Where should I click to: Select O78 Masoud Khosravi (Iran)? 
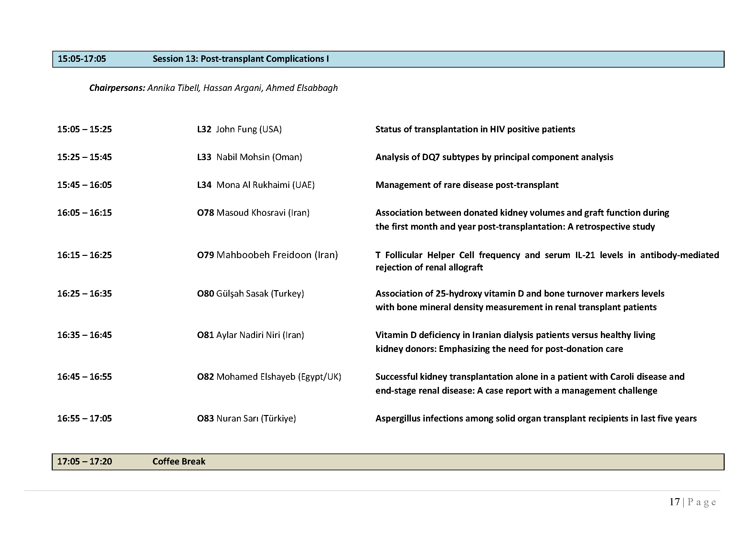coord(253,213)
